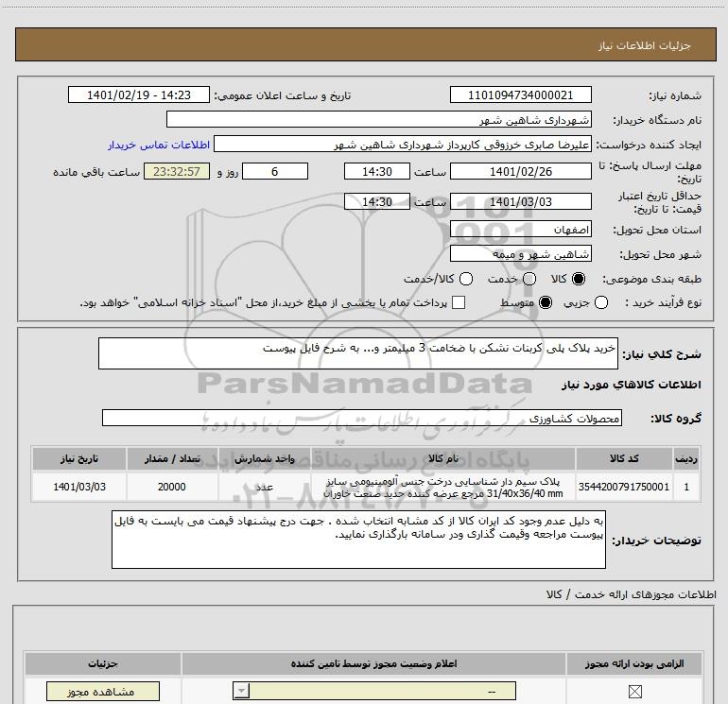This screenshot has height=704, width=728.
Task: Click the توضیحات خریدار notes box
Action: pyautogui.click(x=358, y=540)
